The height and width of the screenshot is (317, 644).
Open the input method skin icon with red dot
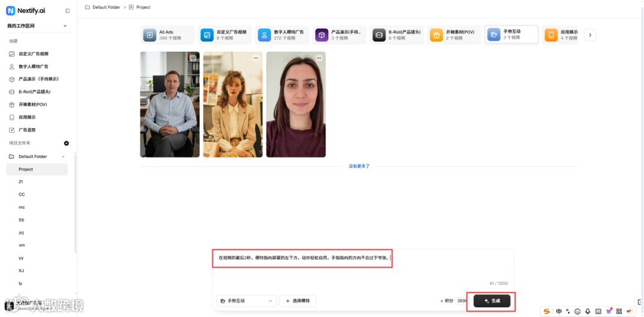(x=609, y=311)
